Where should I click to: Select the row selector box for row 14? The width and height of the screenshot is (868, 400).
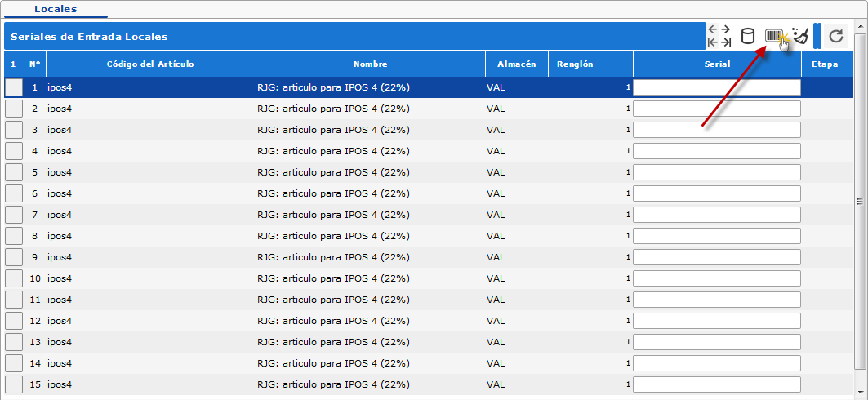pos(14,363)
